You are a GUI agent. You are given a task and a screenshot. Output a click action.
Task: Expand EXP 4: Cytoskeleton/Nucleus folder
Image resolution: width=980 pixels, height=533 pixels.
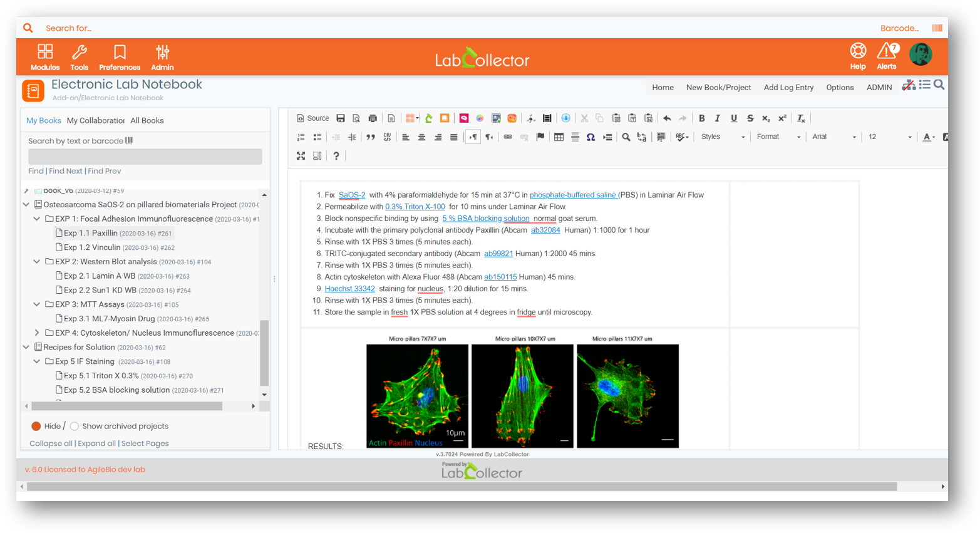coord(37,333)
